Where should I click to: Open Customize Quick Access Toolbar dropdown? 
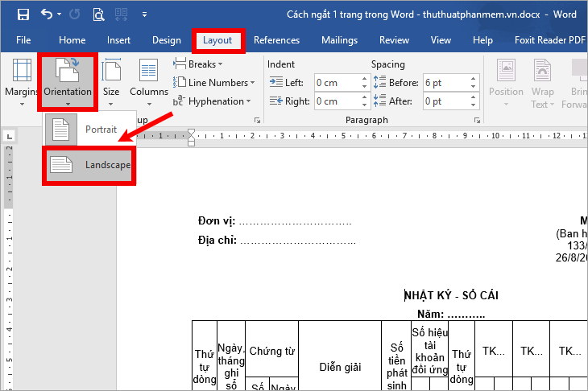coord(144,14)
